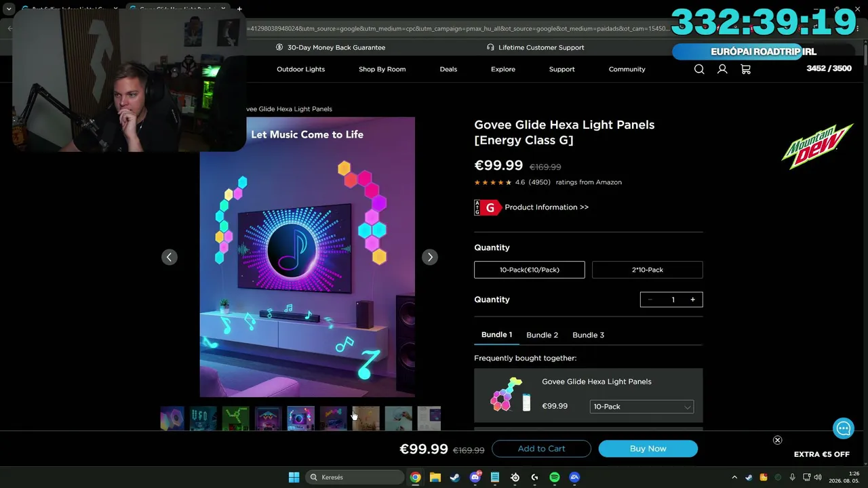
Task: Click the quantity number field
Action: coord(673,300)
